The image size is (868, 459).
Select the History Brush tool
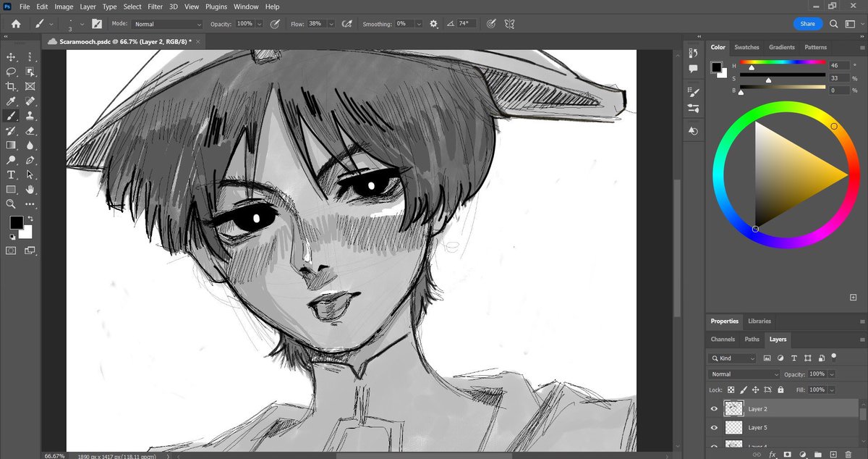coord(12,131)
